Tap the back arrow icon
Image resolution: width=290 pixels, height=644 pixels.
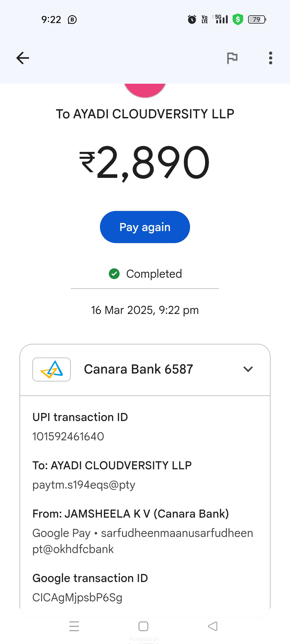click(x=23, y=58)
